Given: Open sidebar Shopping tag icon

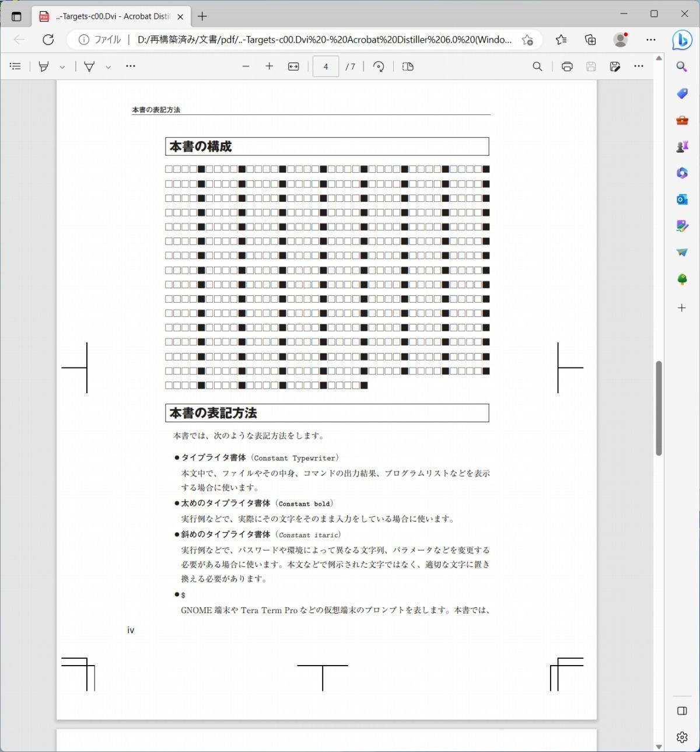Looking at the screenshot, I should pyautogui.click(x=682, y=93).
